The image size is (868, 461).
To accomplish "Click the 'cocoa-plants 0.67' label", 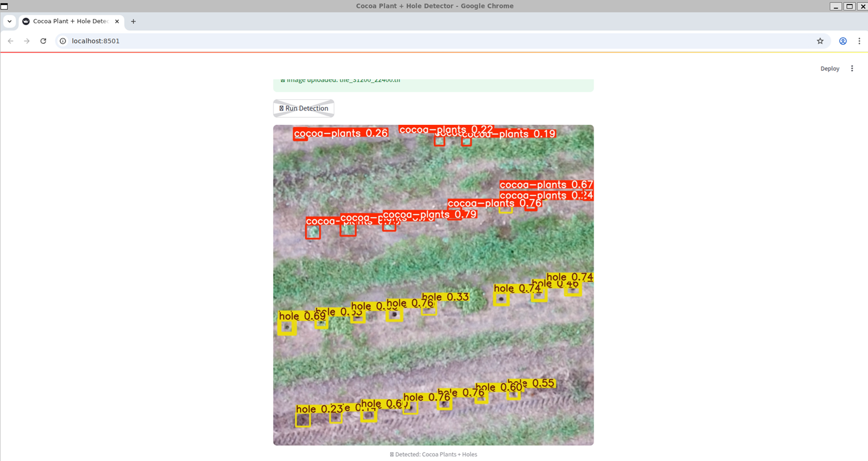I will 546,185.
